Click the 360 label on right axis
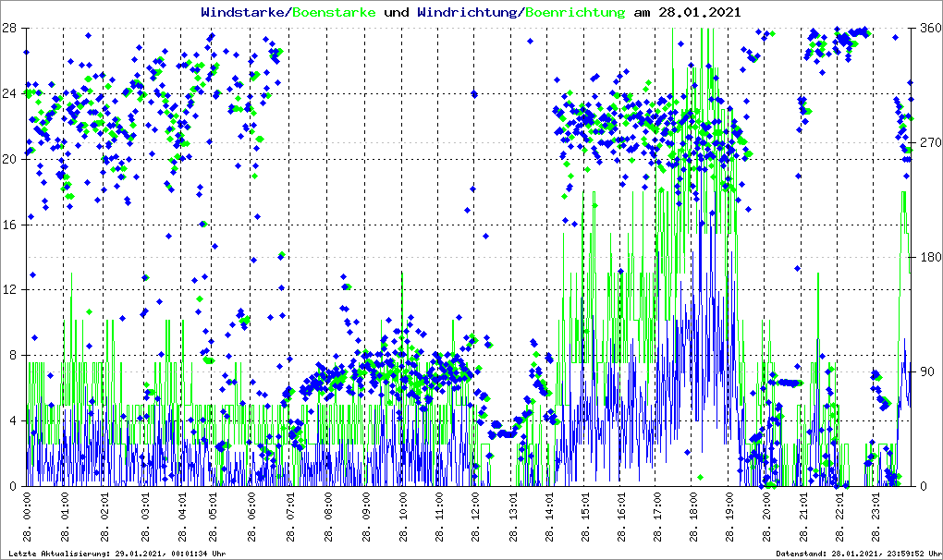Image resolution: width=943 pixels, height=560 pixels. click(x=927, y=28)
